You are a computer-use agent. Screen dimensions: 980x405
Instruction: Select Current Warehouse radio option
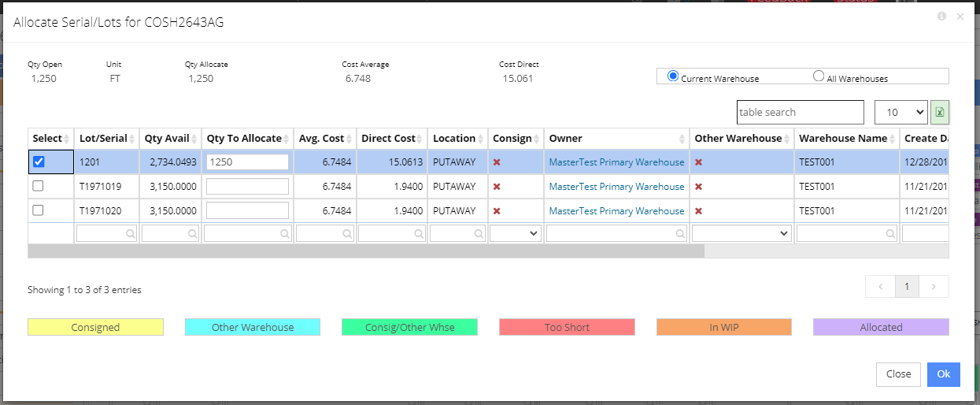[673, 76]
